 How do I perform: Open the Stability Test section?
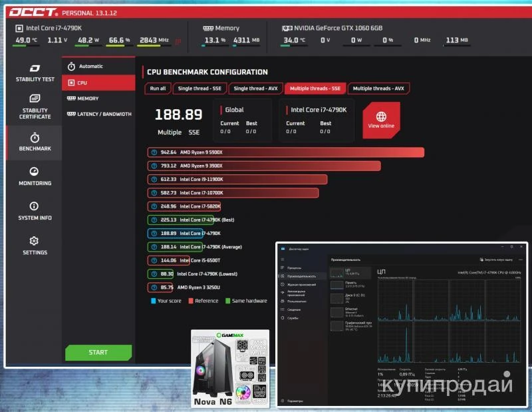point(35,73)
